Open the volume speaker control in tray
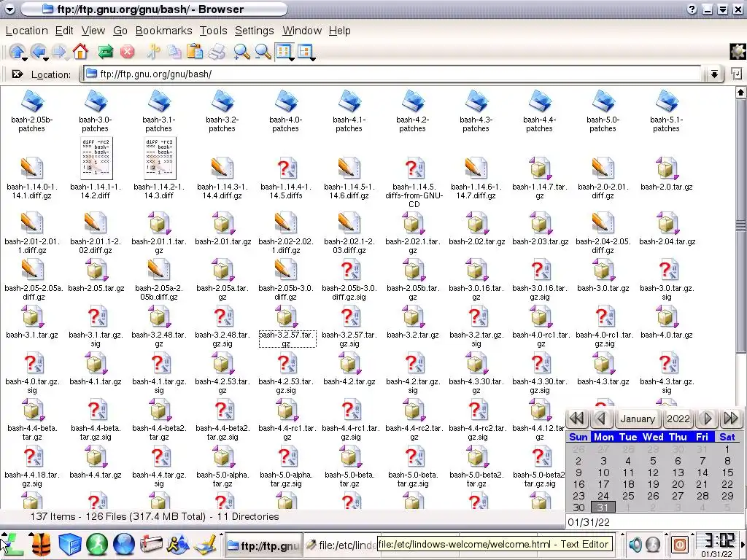 tap(635, 544)
